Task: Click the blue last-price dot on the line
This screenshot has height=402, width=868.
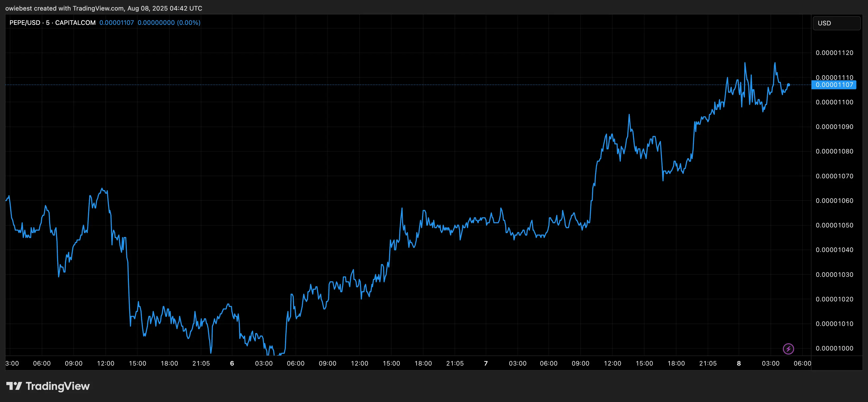Action: [x=788, y=85]
